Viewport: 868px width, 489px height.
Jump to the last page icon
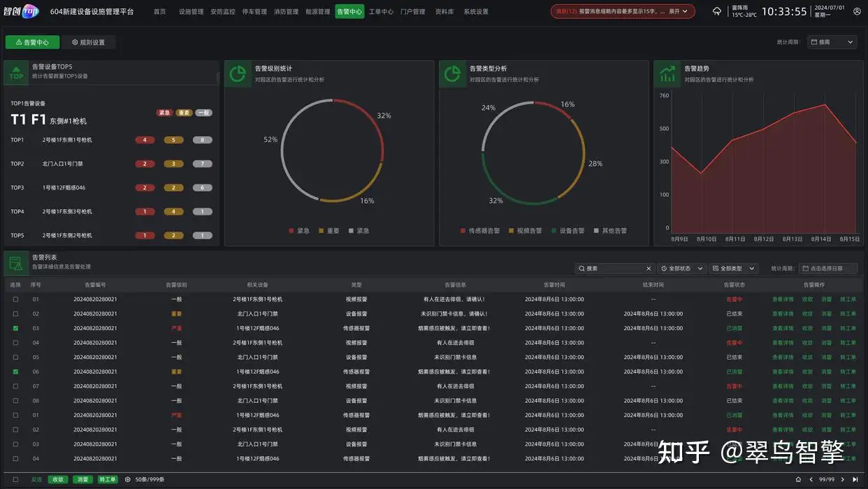click(x=855, y=479)
